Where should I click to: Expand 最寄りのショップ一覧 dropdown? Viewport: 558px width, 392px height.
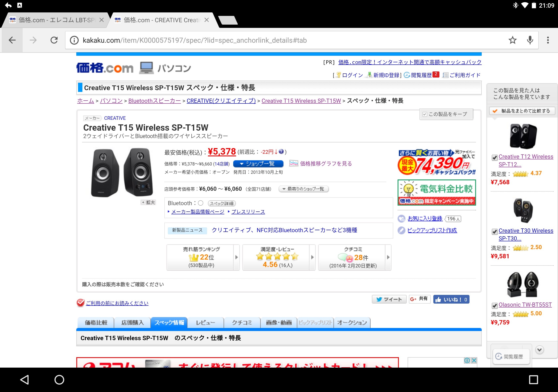tap(304, 189)
